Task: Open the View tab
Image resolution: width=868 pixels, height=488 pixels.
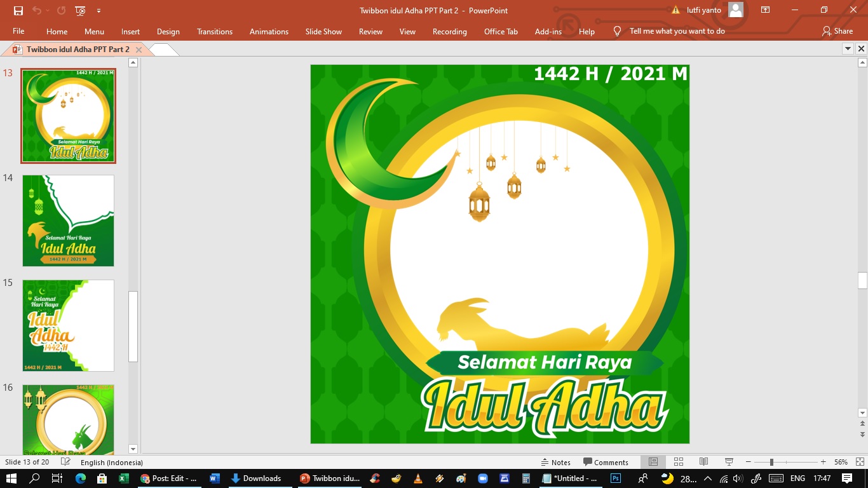Action: coord(407,31)
